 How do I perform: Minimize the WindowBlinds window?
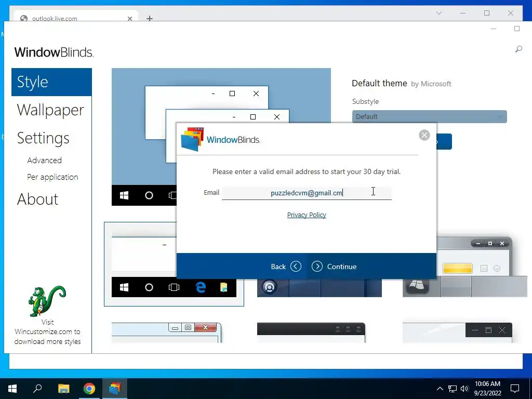(x=494, y=29)
